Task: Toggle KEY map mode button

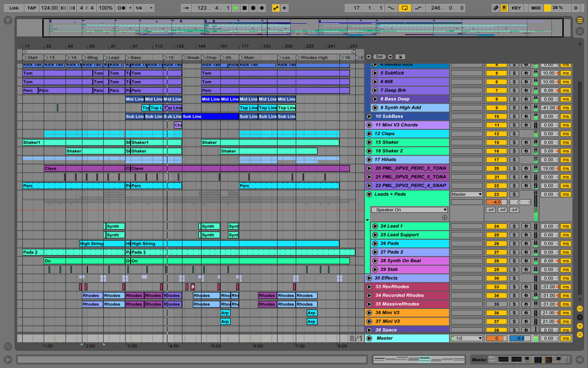Action: 516,8
